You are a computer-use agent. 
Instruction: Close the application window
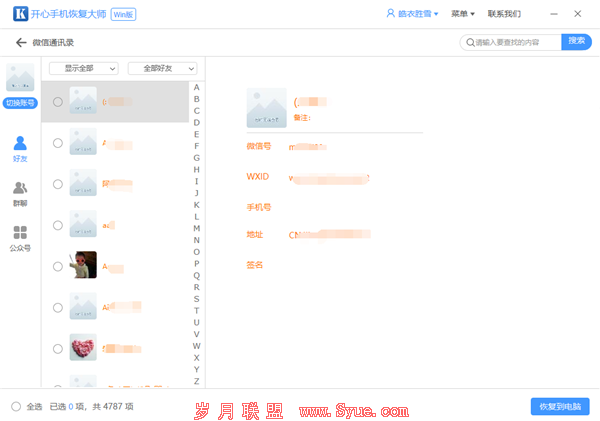[577, 14]
